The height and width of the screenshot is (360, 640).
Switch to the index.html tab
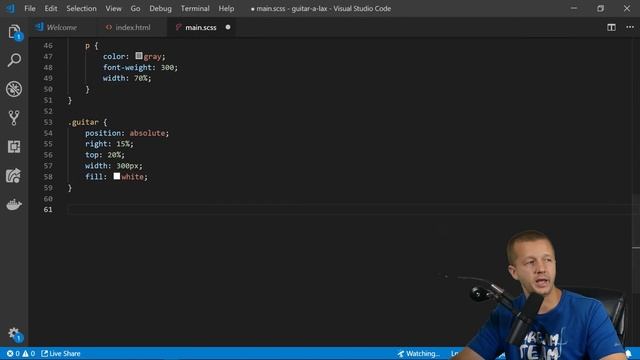132,27
